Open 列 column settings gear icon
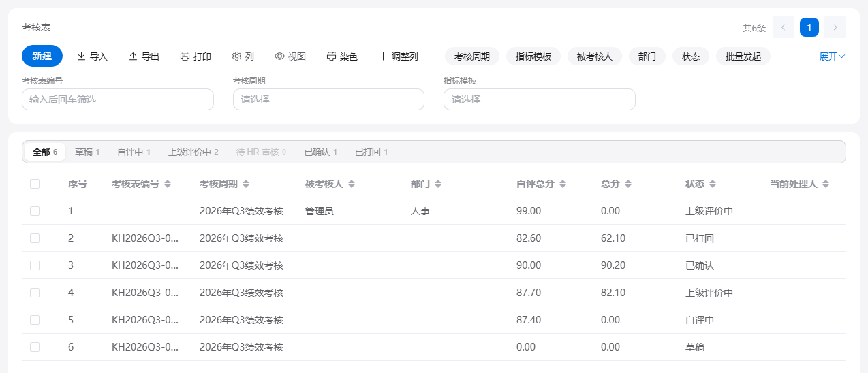Image resolution: width=868 pixels, height=373 pixels. (x=236, y=56)
